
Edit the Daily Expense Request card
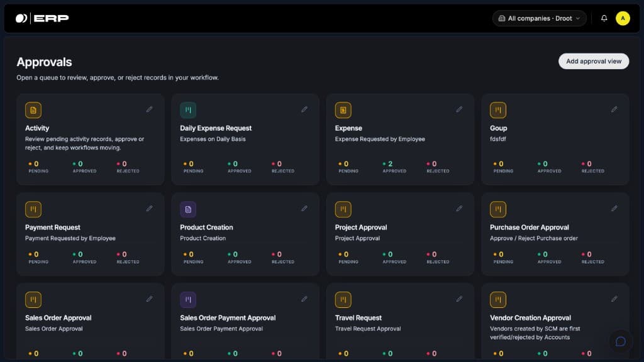point(304,109)
